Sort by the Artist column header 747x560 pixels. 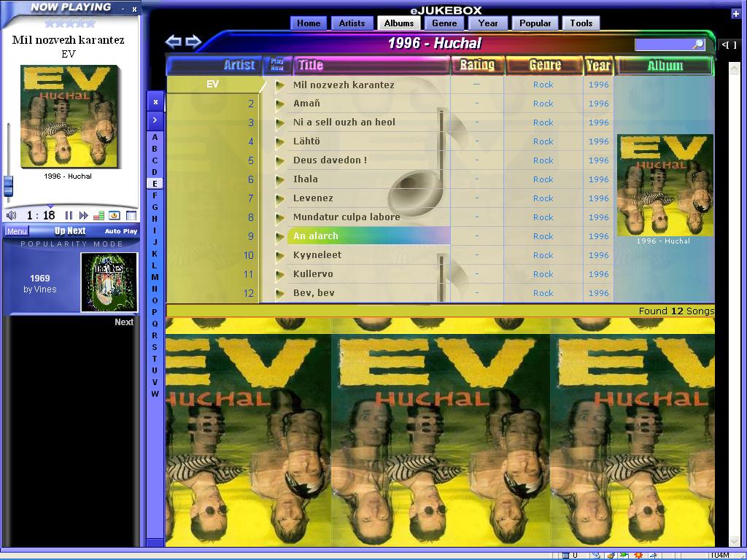click(214, 65)
